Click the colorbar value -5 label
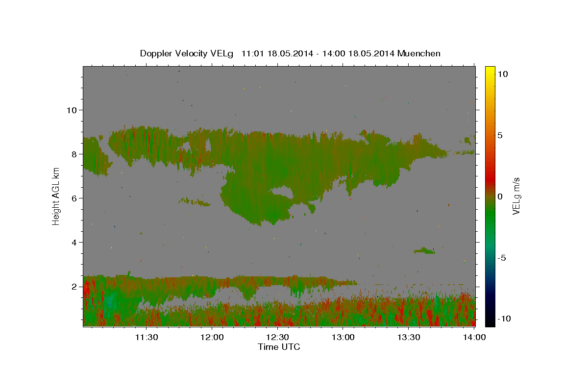Screen dimensions: 588x392 502,258
